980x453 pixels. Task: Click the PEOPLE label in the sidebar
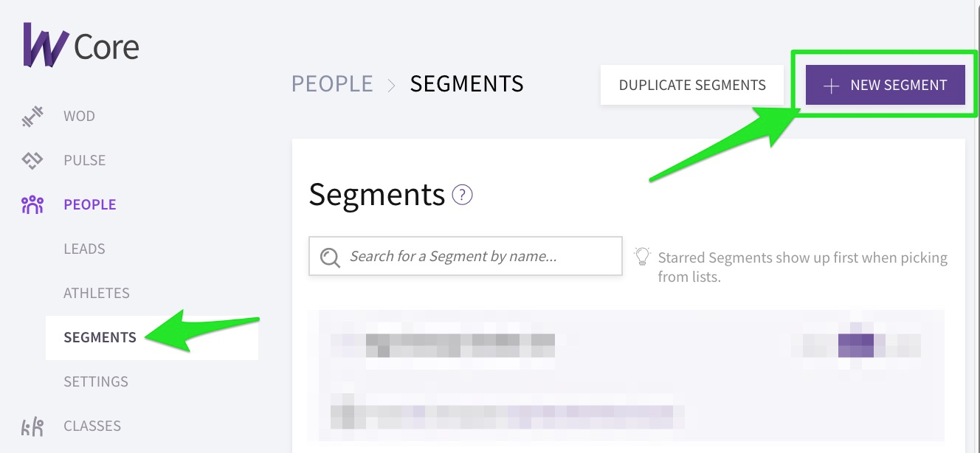(x=90, y=204)
